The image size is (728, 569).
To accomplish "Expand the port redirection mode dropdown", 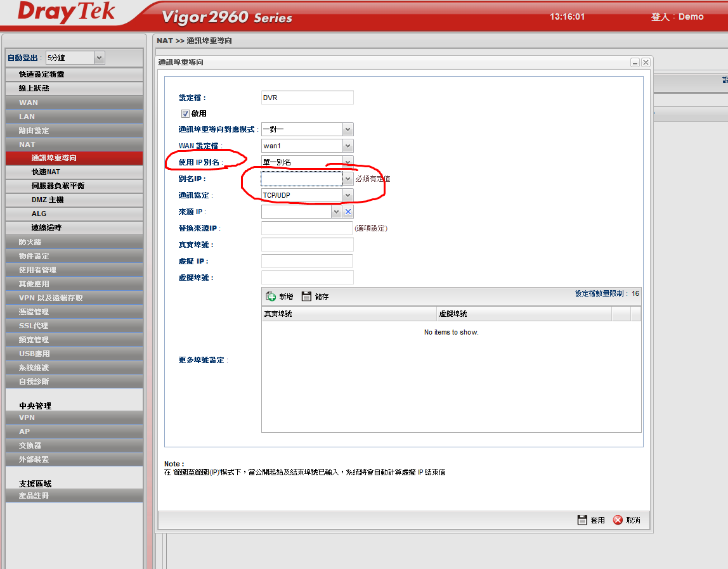I will [x=348, y=129].
